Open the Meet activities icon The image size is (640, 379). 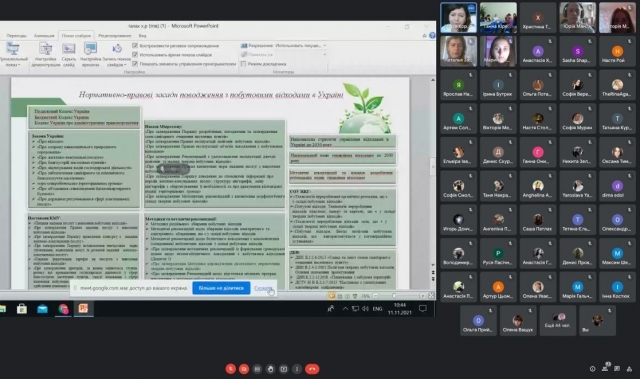[x=629, y=369]
